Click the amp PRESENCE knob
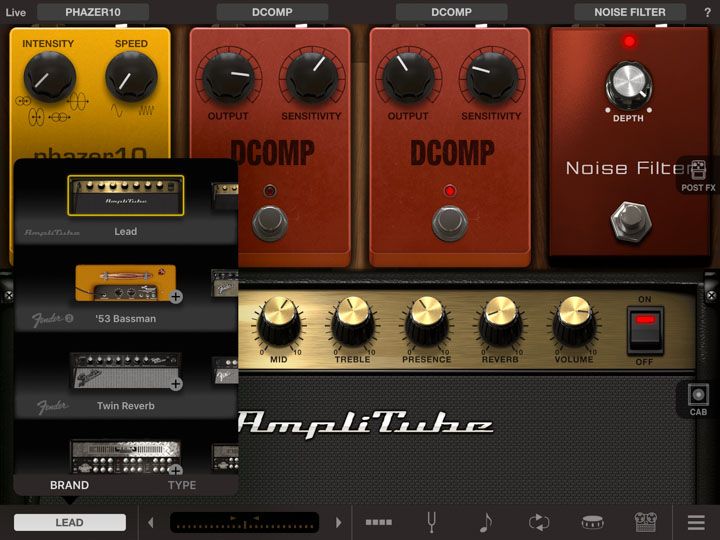Screen dimensions: 720x540 coord(426,321)
